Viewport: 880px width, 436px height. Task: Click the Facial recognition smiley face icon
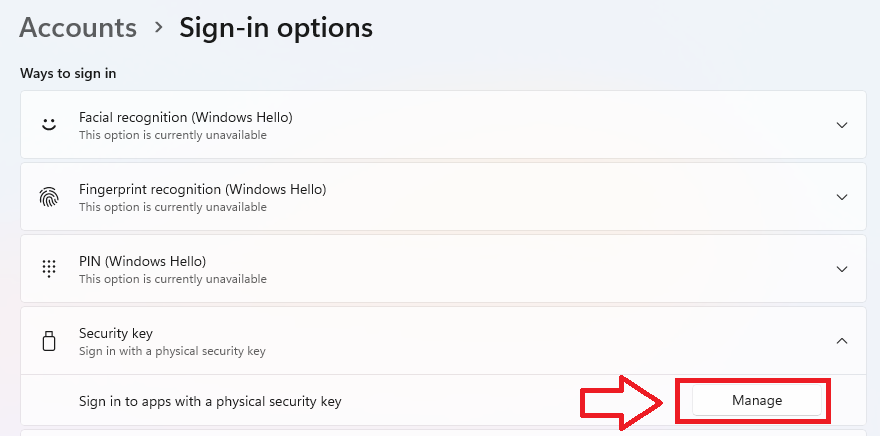49,125
